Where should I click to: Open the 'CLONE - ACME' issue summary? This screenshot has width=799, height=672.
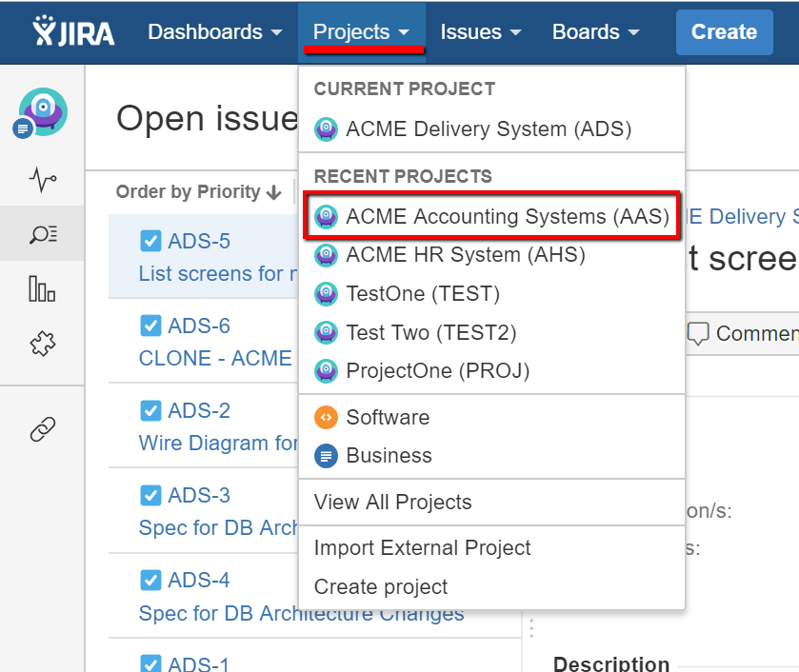click(215, 358)
